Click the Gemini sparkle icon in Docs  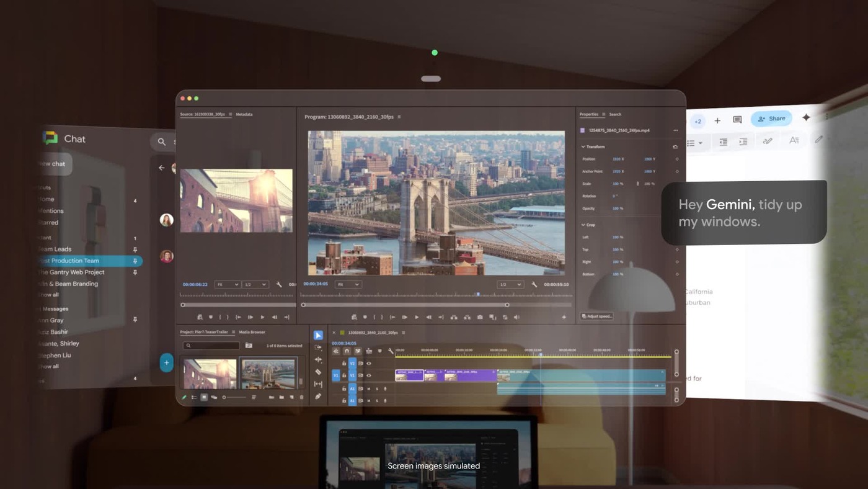(x=806, y=117)
